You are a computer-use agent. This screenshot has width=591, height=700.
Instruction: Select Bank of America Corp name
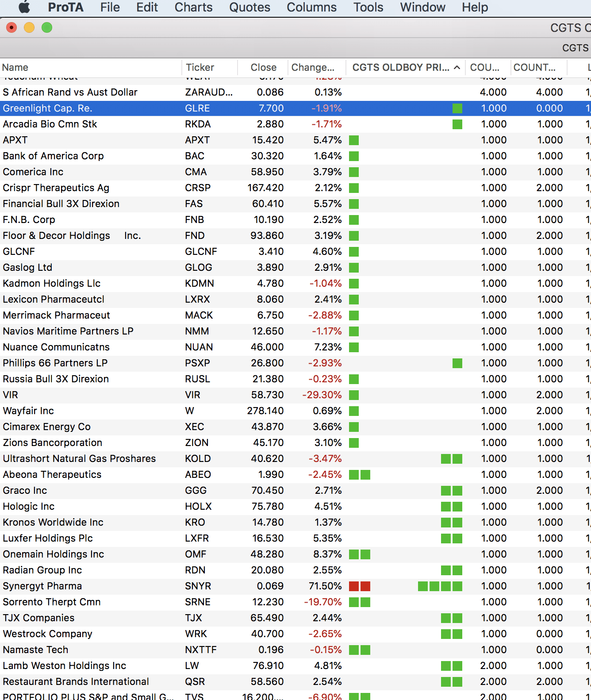[x=53, y=156]
